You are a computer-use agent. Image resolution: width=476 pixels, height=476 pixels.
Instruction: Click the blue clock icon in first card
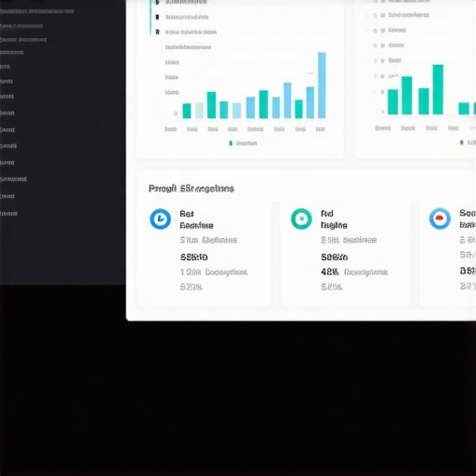click(160, 219)
